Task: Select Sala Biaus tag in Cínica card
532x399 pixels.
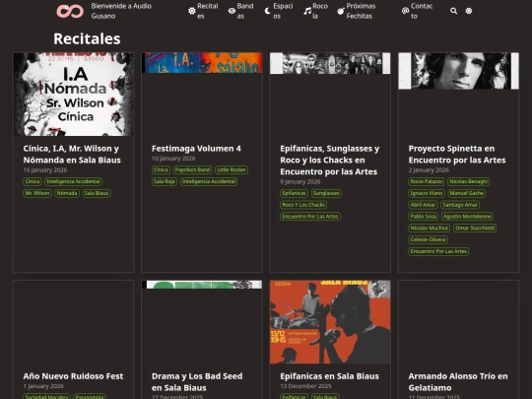Action: (97, 193)
